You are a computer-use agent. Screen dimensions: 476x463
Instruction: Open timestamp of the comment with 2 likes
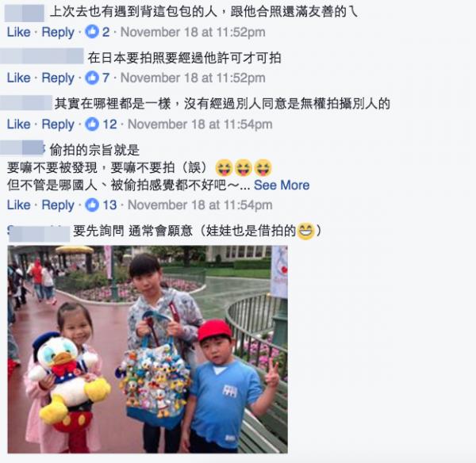pos(193,33)
